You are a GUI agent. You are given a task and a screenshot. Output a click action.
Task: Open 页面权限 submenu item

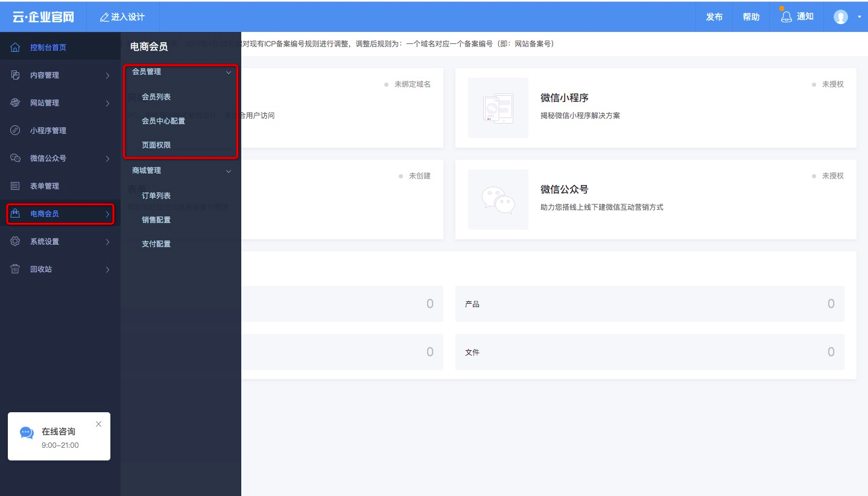156,145
